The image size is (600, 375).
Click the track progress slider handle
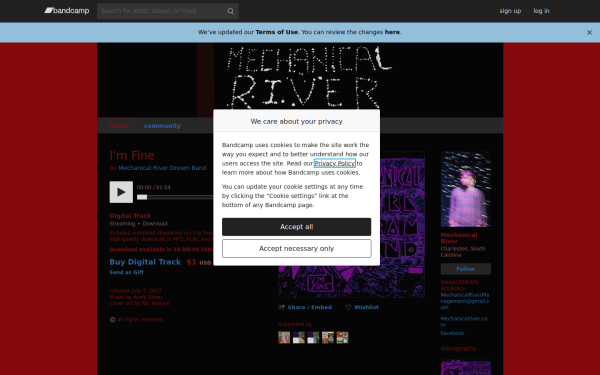point(142,197)
